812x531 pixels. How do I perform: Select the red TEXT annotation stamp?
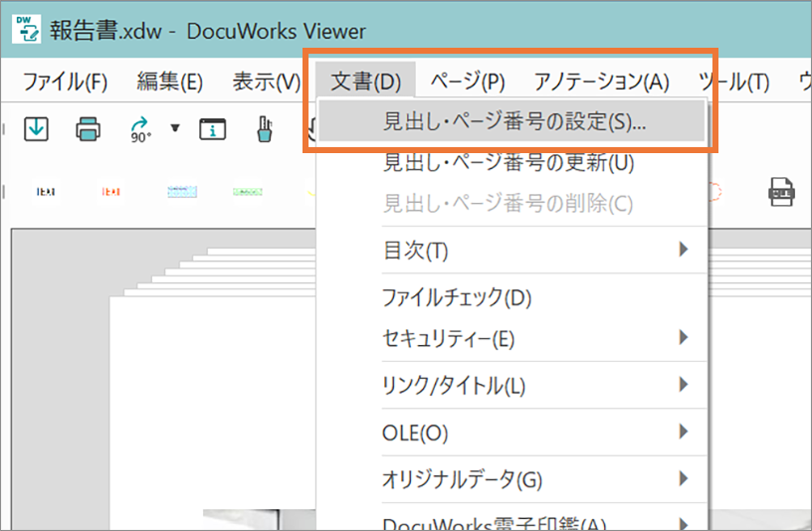pyautogui.click(x=110, y=192)
